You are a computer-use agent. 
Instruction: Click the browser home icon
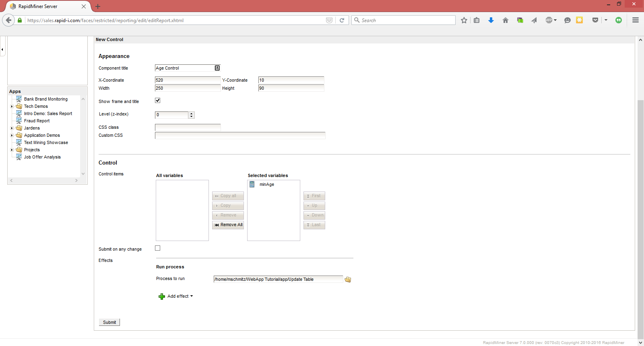506,20
